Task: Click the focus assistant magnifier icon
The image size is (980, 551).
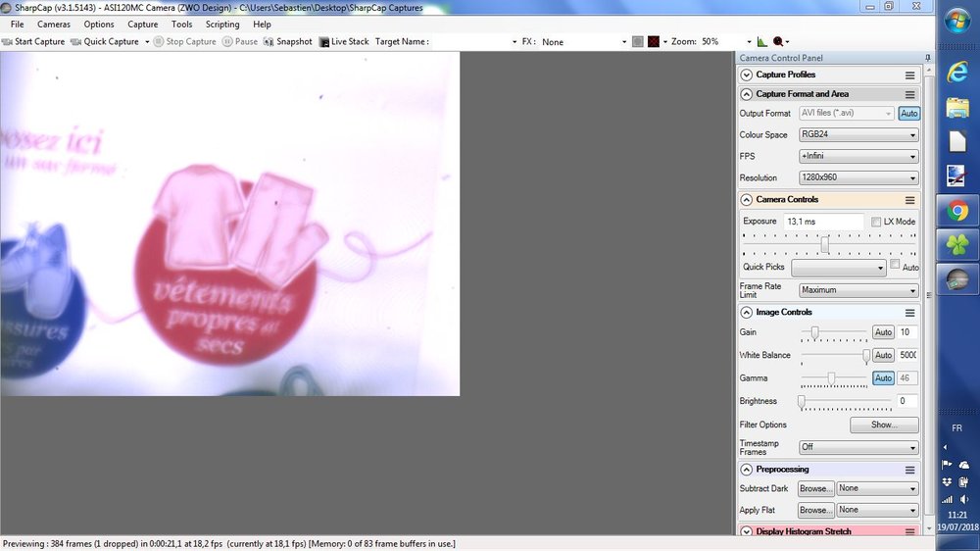Action: [778, 42]
